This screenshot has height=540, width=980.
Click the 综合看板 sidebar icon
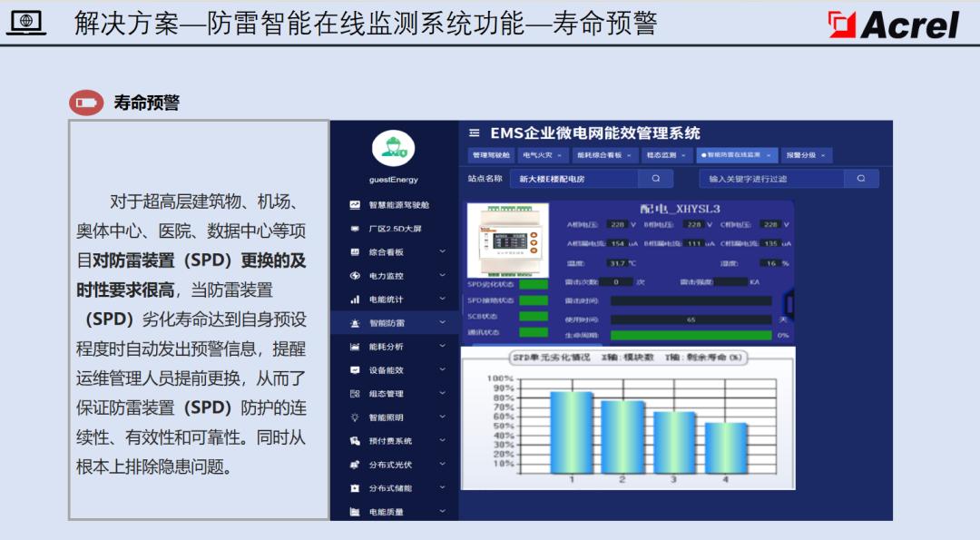click(x=355, y=252)
